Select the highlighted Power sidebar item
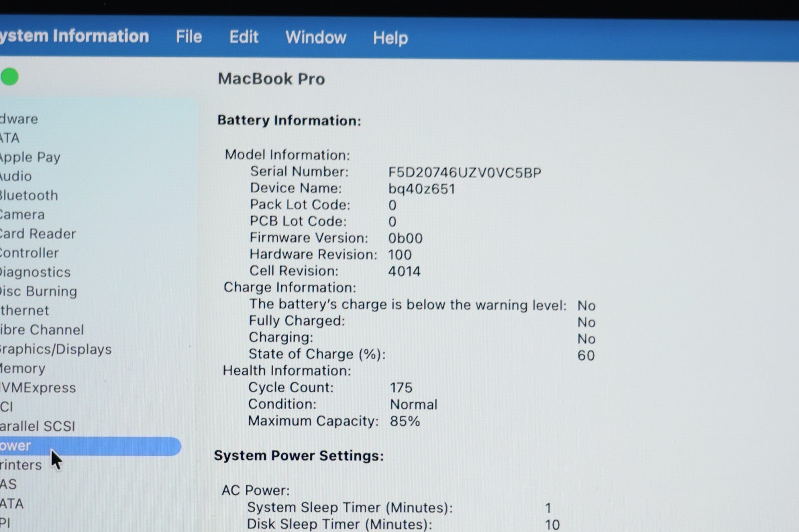799x532 pixels. click(x=90, y=446)
